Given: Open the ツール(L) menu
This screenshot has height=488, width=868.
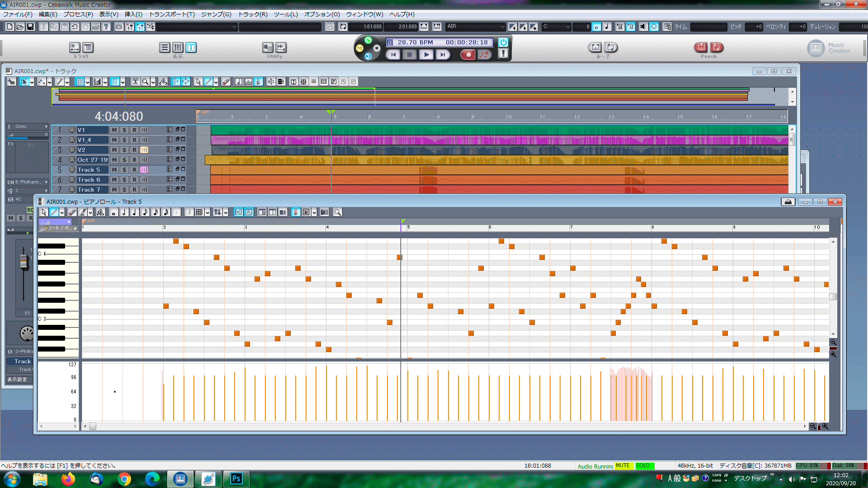Looking at the screenshot, I should 286,14.
